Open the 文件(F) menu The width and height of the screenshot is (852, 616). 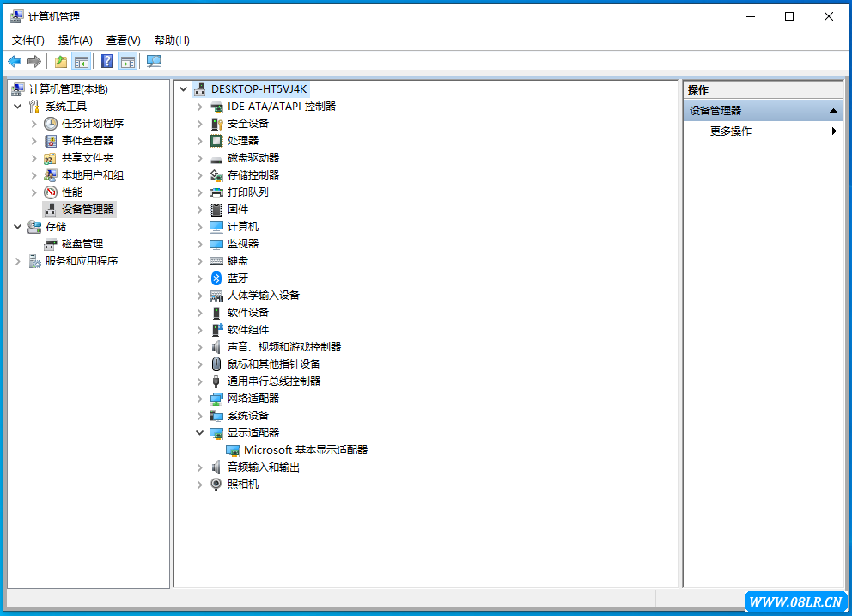pyautogui.click(x=27, y=40)
